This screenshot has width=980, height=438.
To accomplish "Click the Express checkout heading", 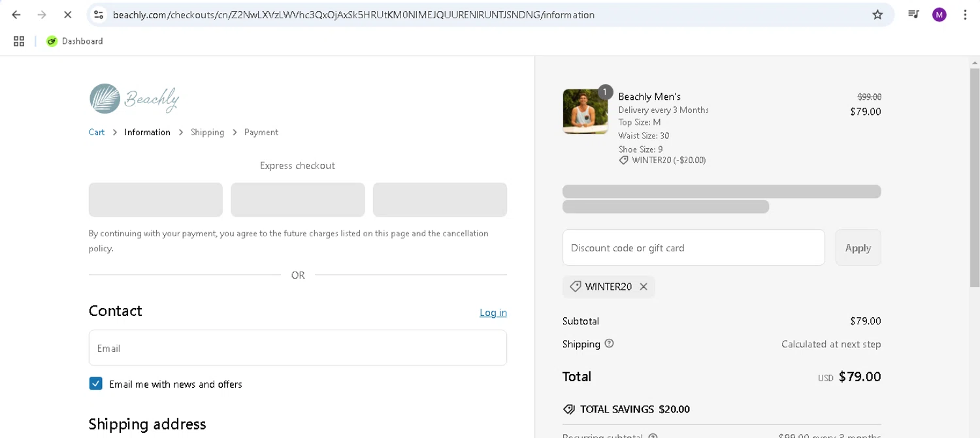I will point(297,166).
